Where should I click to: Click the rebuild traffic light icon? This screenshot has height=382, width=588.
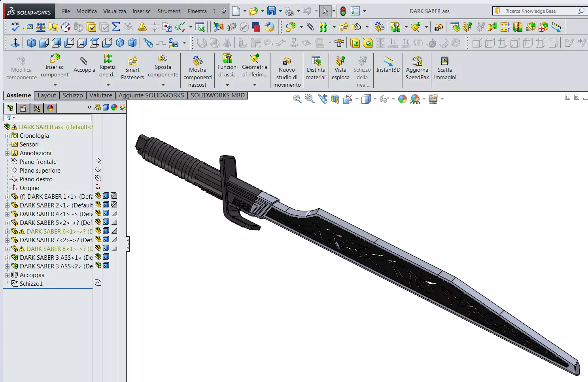pos(343,11)
